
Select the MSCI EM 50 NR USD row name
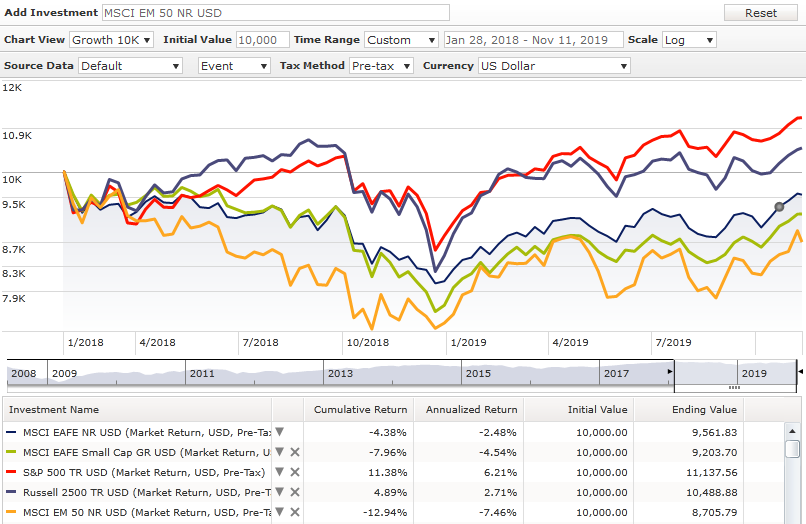click(x=146, y=512)
